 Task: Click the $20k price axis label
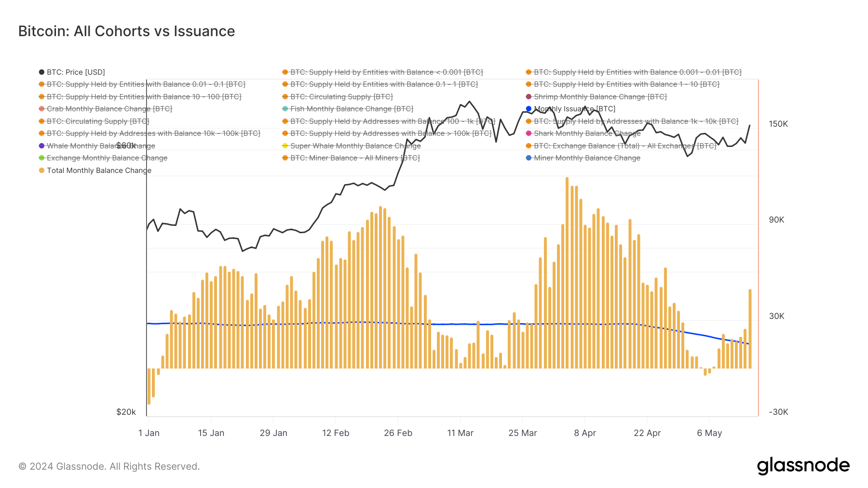tap(126, 412)
